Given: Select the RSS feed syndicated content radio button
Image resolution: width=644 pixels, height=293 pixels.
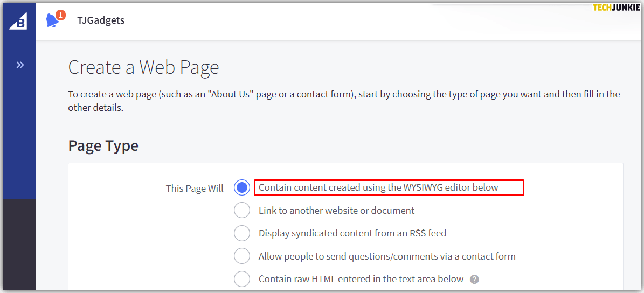Looking at the screenshot, I should tap(242, 233).
